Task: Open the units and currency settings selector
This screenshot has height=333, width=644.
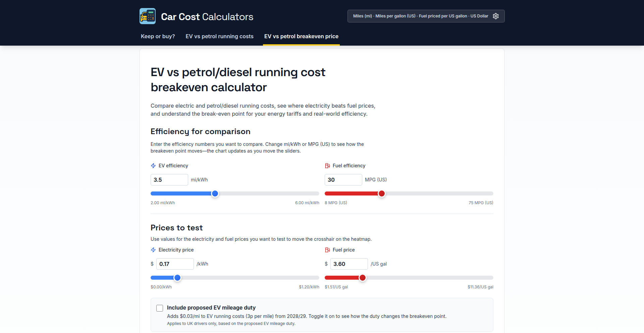Action: coord(421,16)
